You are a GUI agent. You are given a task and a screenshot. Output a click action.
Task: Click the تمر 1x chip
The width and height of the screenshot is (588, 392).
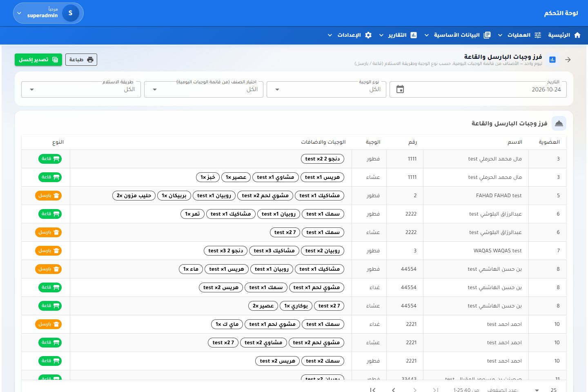(x=192, y=214)
